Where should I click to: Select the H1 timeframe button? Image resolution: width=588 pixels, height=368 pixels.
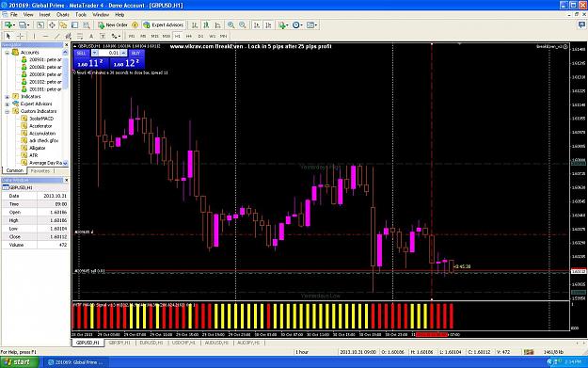pos(178,36)
